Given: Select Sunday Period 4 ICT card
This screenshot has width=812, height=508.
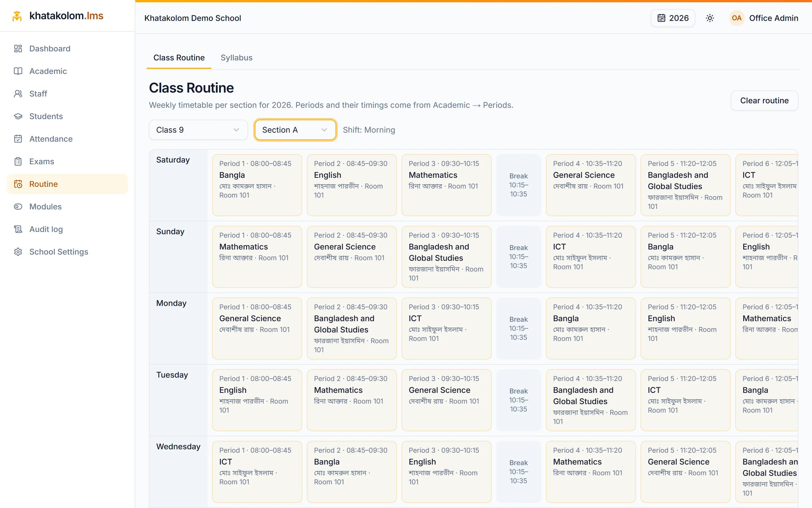Looking at the screenshot, I should [591, 257].
